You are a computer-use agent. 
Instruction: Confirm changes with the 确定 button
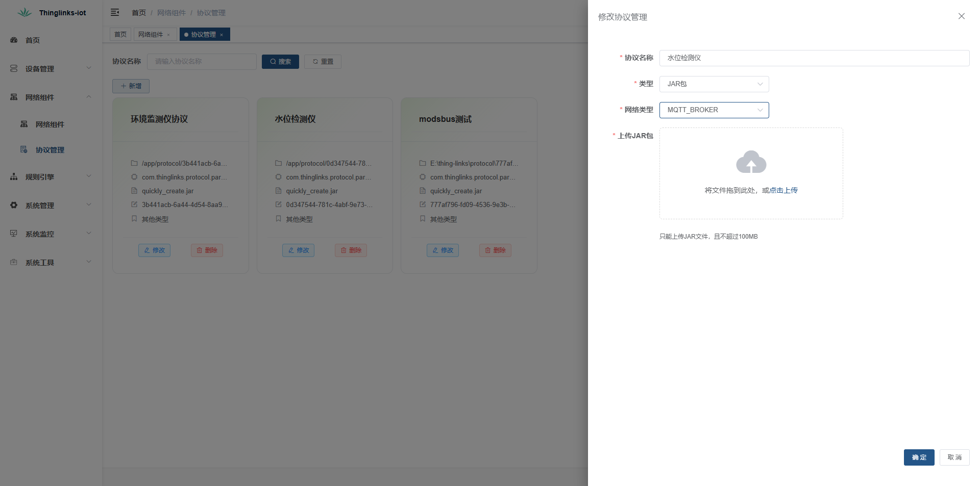tap(919, 457)
